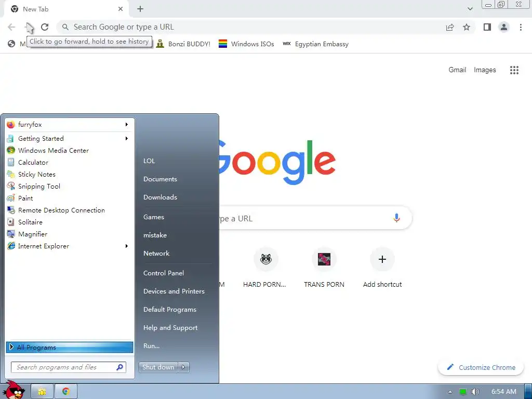This screenshot has width=532, height=399.
Task: Click the voice search microphone icon
Action: tap(396, 218)
